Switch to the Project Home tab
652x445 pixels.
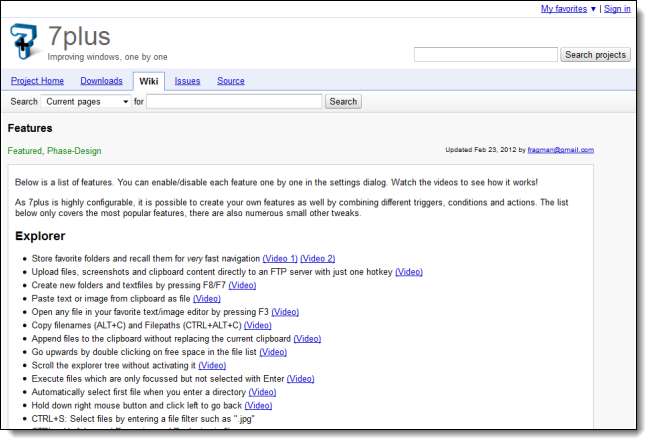(37, 81)
